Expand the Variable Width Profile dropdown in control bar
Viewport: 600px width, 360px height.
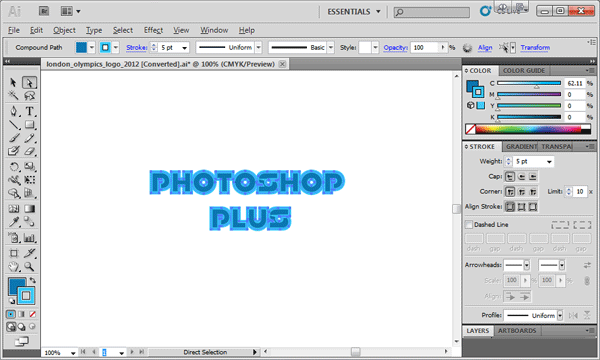point(259,47)
